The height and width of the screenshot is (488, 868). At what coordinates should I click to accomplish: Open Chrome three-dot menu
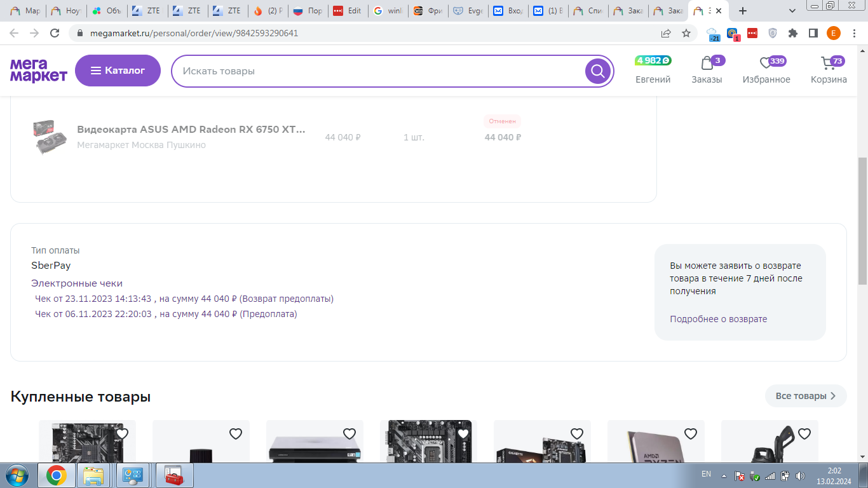[x=853, y=33]
